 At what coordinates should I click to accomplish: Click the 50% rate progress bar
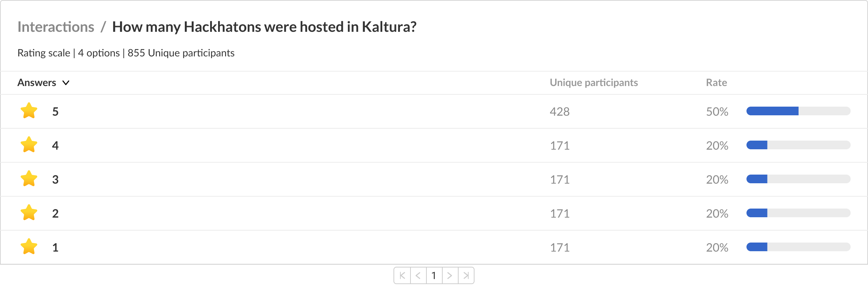point(798,111)
